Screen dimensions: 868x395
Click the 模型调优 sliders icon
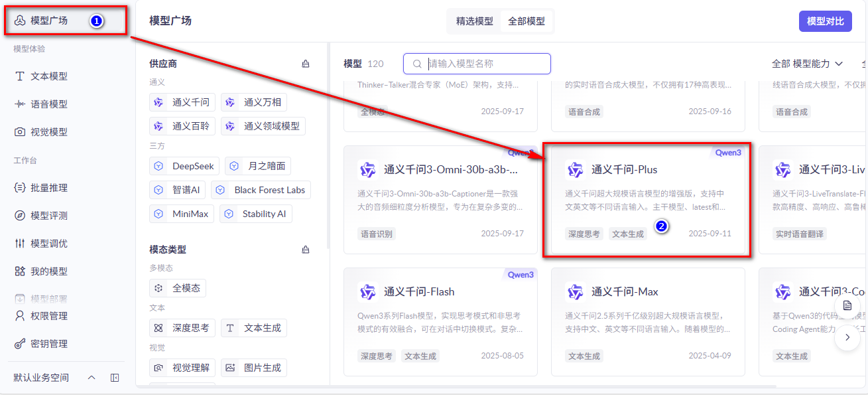(x=20, y=244)
